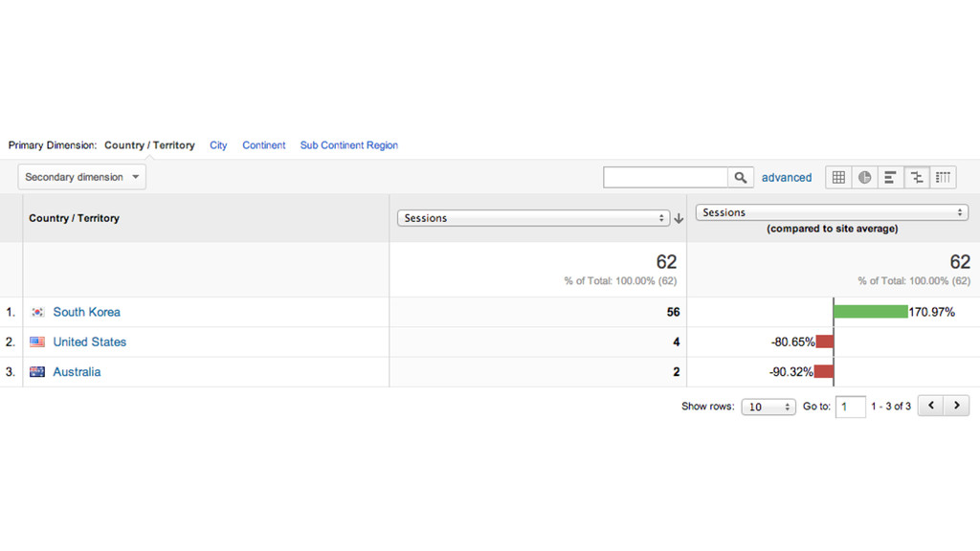The width and height of the screenshot is (980, 551).
Task: Select the comparison view icon
Action: (x=917, y=177)
